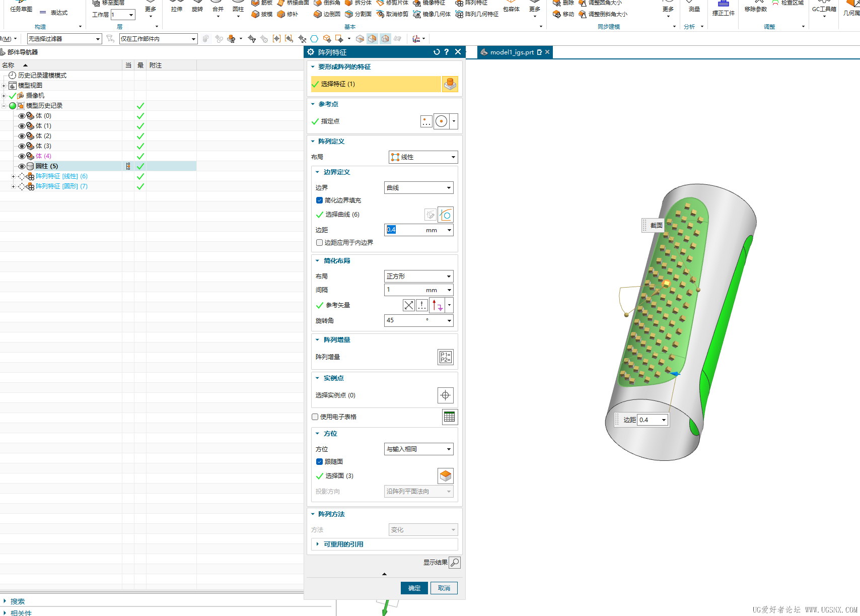This screenshot has width=860, height=616.
Task: Toggle the simplified boundary fill checkbox
Action: click(x=319, y=200)
